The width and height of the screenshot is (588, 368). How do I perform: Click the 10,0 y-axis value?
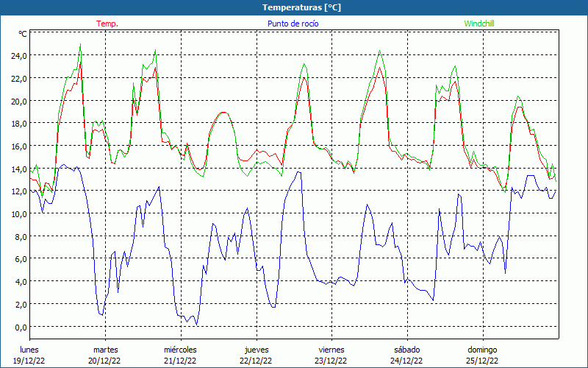point(19,213)
